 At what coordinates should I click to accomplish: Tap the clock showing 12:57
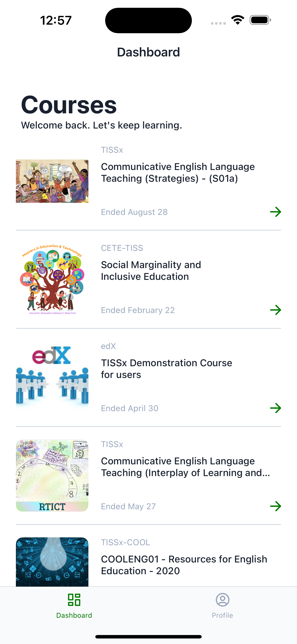pos(56,20)
